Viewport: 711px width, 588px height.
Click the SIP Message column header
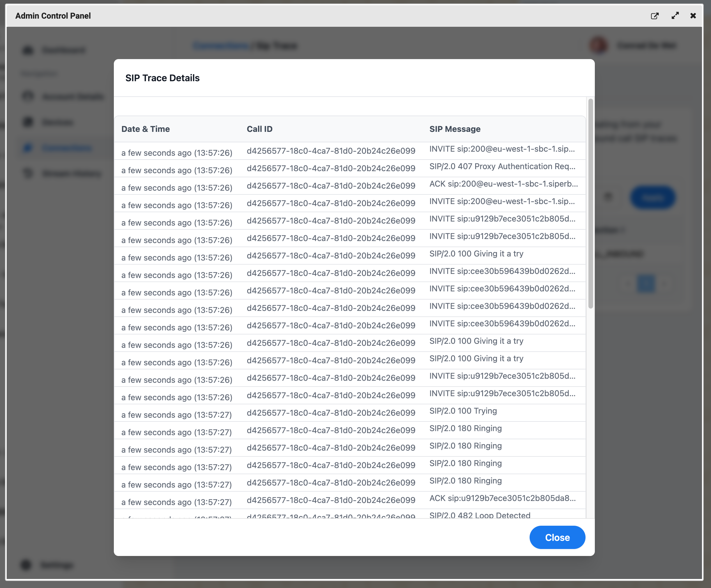(455, 129)
